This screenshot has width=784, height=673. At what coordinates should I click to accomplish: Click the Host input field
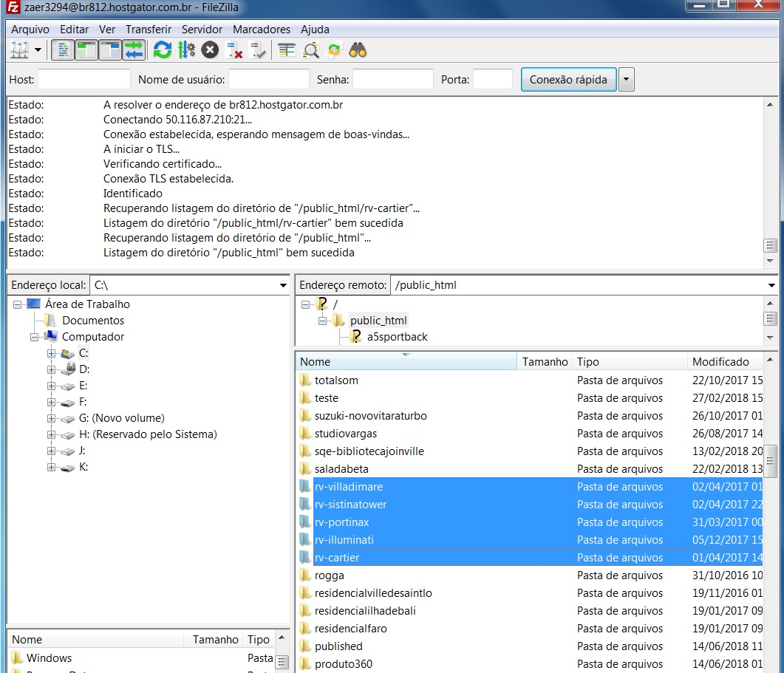coord(84,80)
